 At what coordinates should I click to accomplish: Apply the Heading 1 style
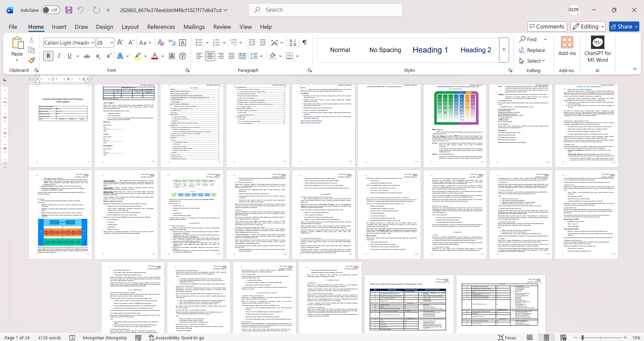click(x=430, y=50)
